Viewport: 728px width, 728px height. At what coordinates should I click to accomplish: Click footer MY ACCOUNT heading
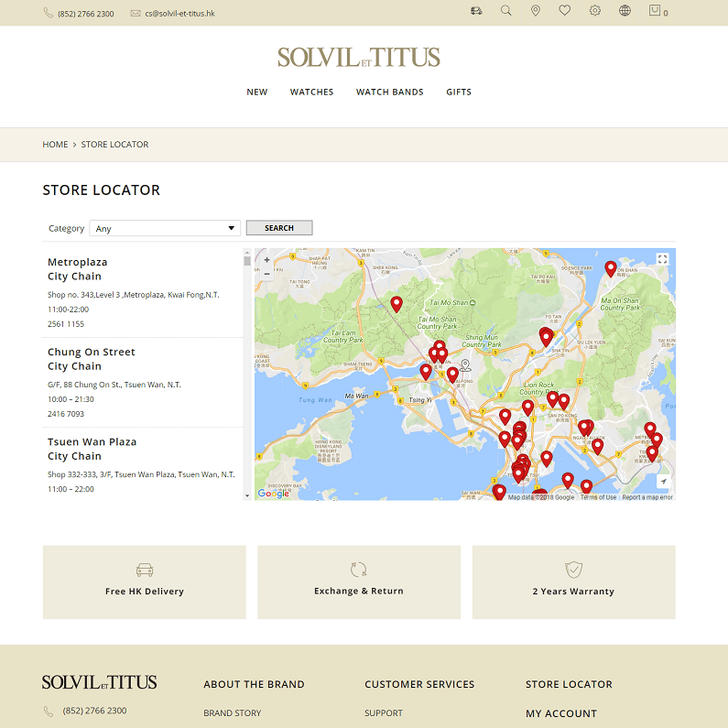tap(560, 713)
